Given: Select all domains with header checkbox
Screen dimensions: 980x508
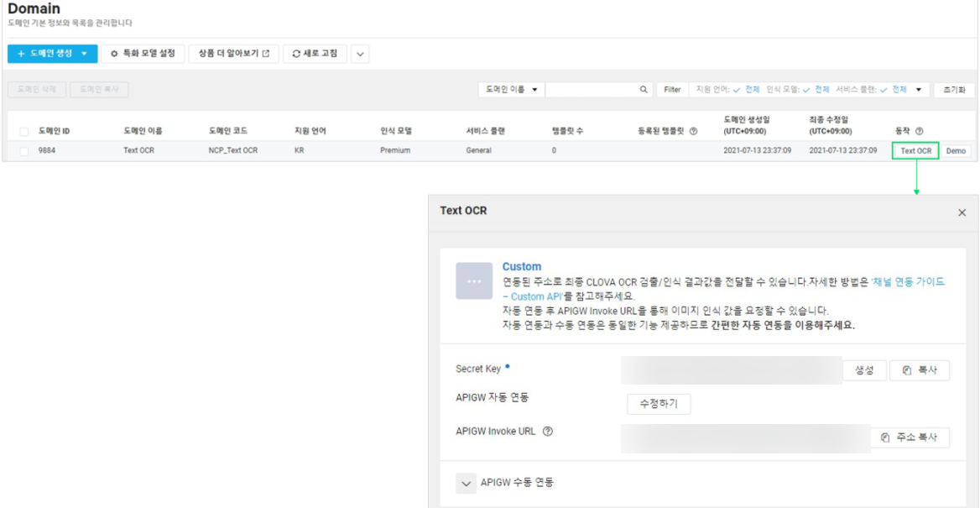Looking at the screenshot, I should point(24,131).
